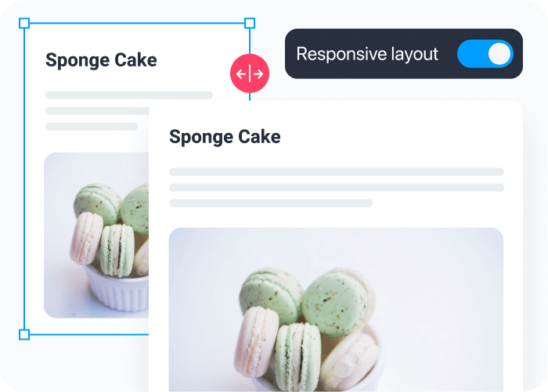Click the blue left edge of selection frame

(x=24, y=179)
